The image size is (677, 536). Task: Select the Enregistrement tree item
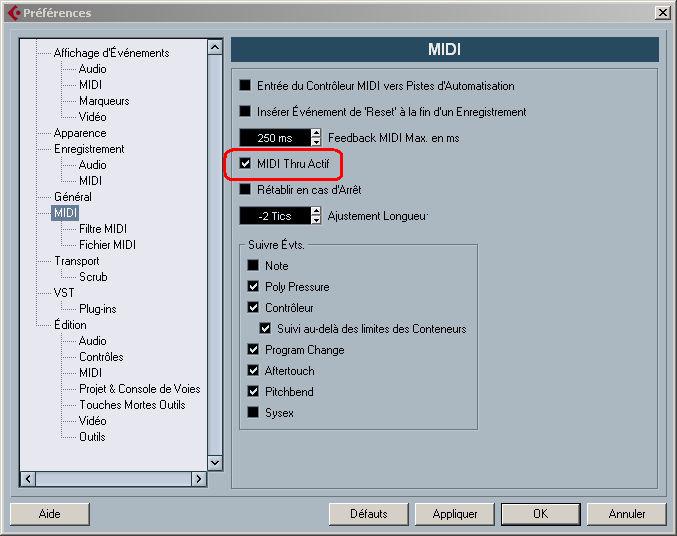[89, 149]
